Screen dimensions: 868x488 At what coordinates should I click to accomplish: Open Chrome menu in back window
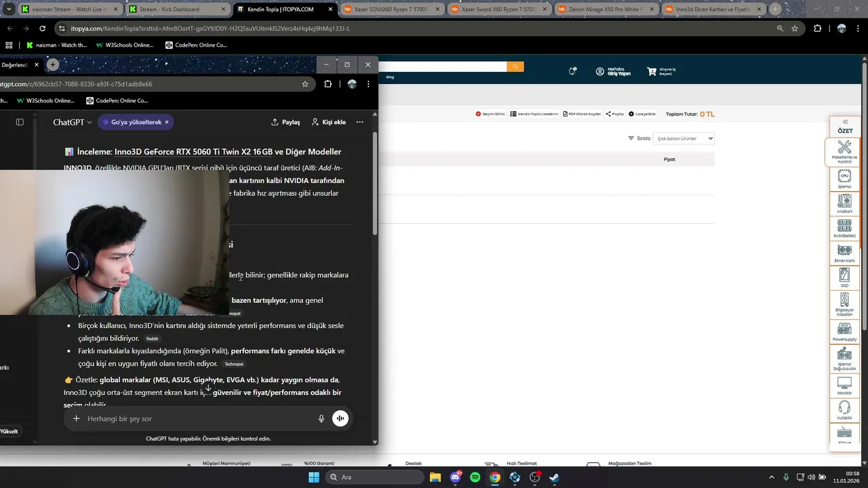[x=859, y=28]
